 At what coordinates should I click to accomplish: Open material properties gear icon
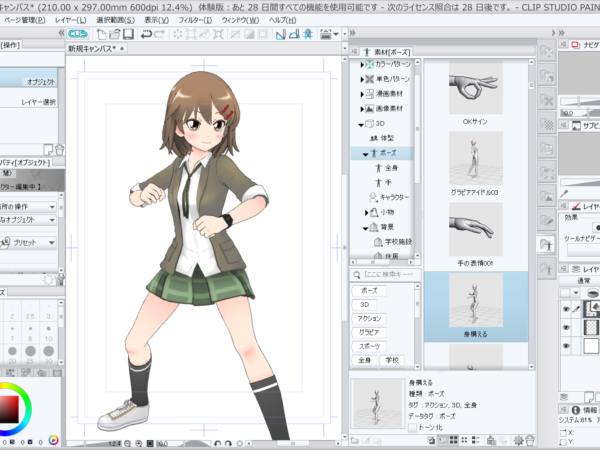(x=518, y=440)
